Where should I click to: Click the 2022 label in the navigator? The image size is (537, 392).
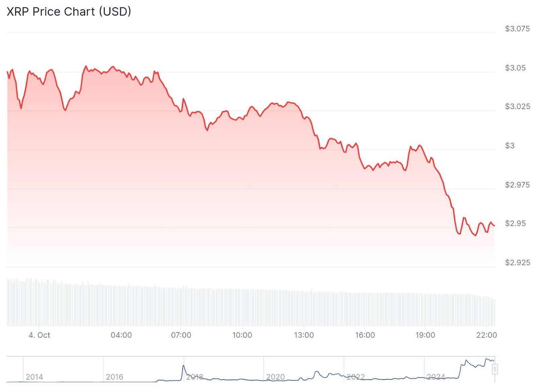point(355,377)
